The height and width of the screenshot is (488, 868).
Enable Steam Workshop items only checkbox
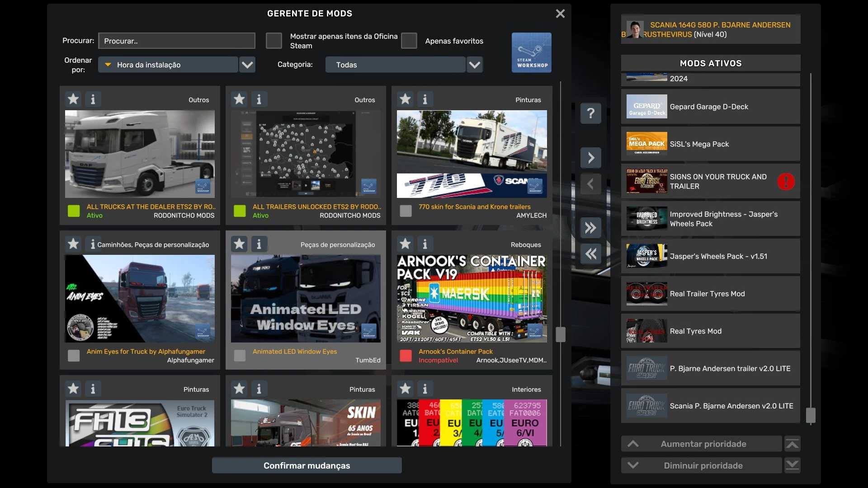click(274, 41)
